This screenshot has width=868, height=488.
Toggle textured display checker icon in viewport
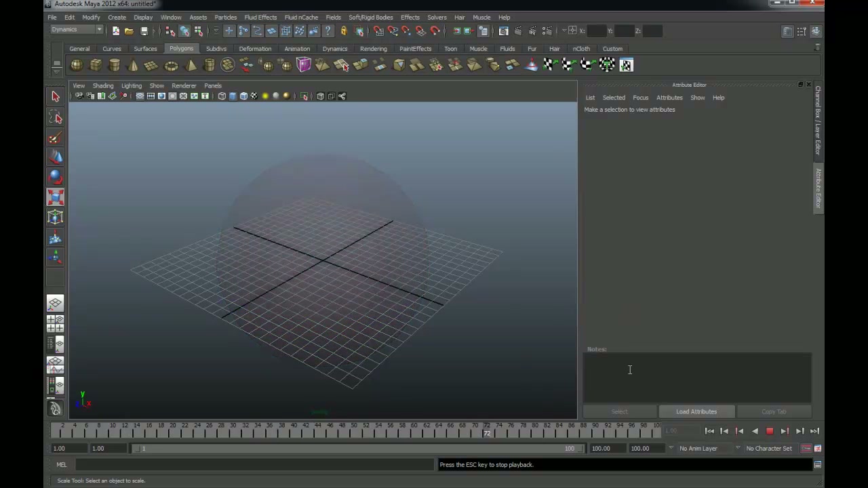(x=254, y=96)
